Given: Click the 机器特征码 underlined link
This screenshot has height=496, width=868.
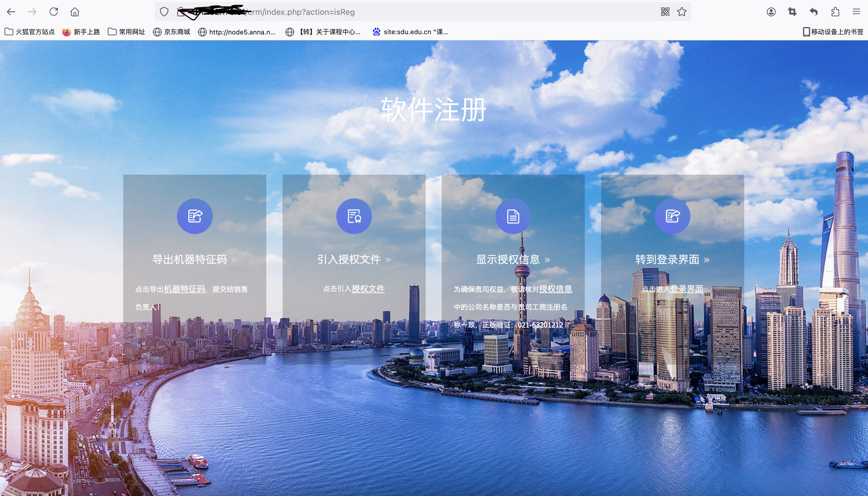Looking at the screenshot, I should coord(184,289).
